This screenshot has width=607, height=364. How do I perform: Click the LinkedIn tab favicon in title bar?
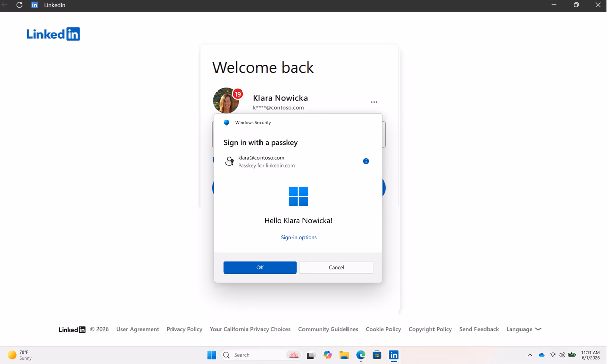coord(35,5)
